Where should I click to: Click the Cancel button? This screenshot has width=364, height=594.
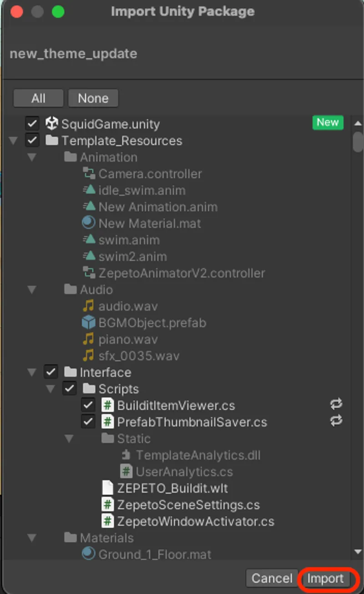pos(272,579)
